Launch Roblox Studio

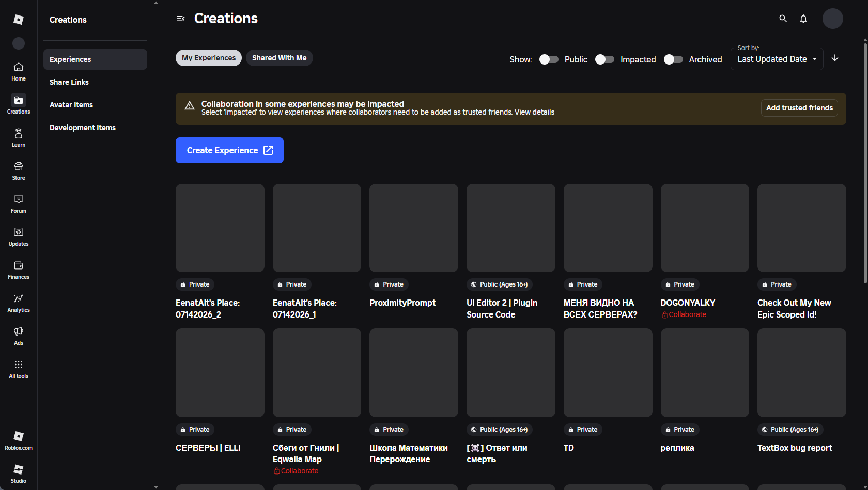click(19, 474)
